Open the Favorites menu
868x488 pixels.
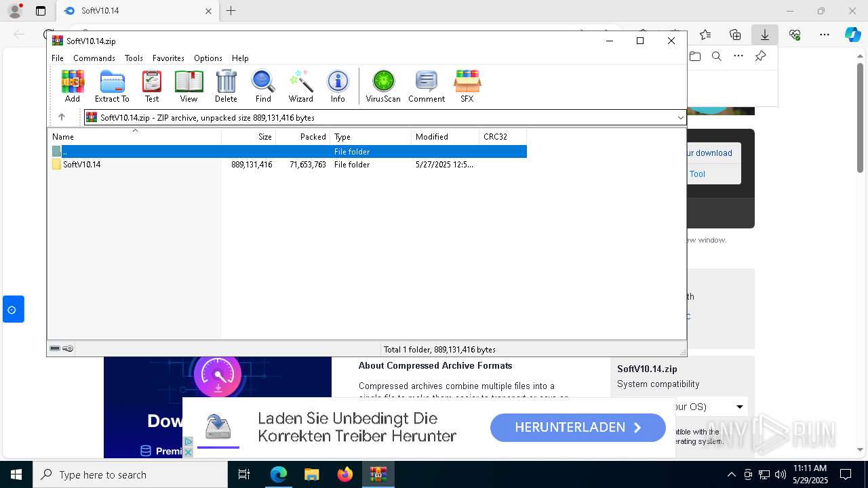click(168, 58)
